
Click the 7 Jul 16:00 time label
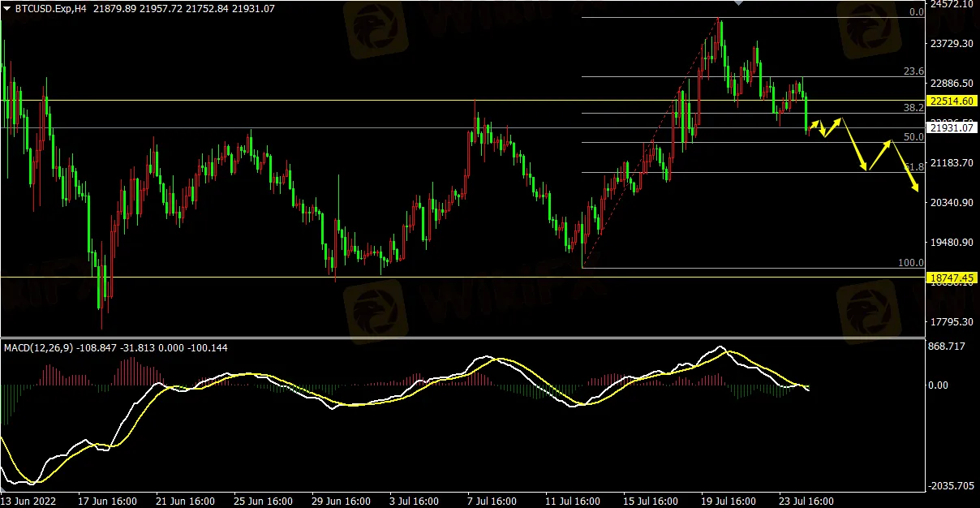(494, 501)
